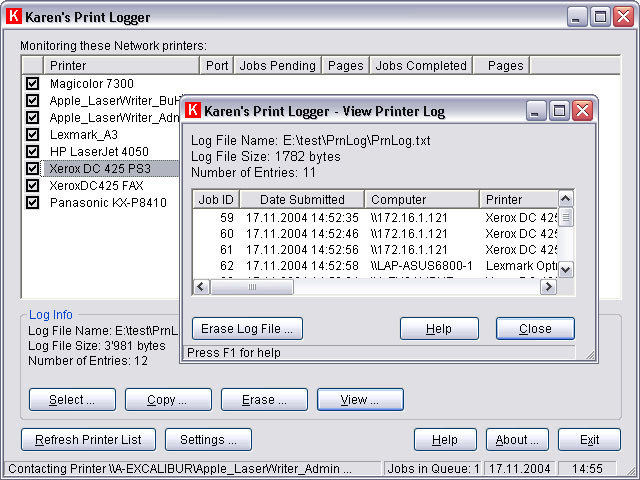Click the Pages header after Jobs Pending
The image size is (640, 480).
pyautogui.click(x=346, y=65)
